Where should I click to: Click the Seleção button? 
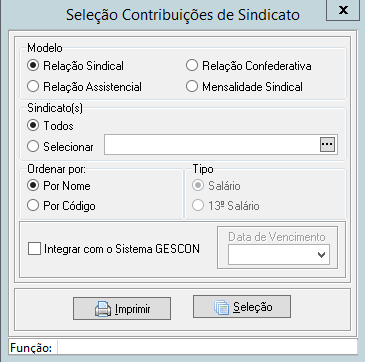click(x=242, y=306)
